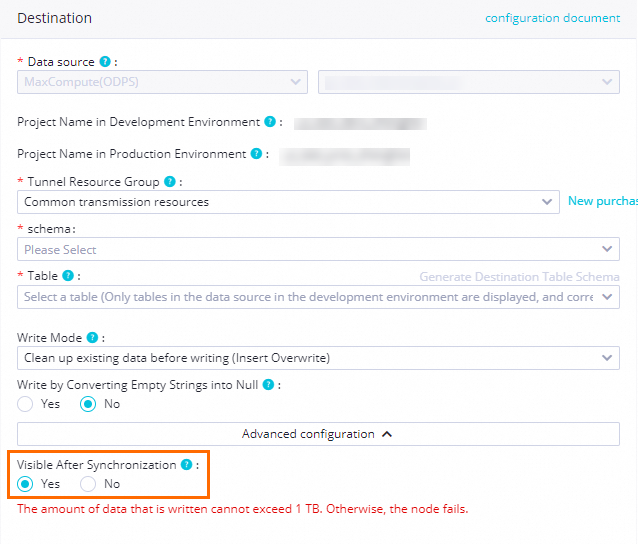Click help icon beside Tunnel Resource Group

pyautogui.click(x=169, y=182)
